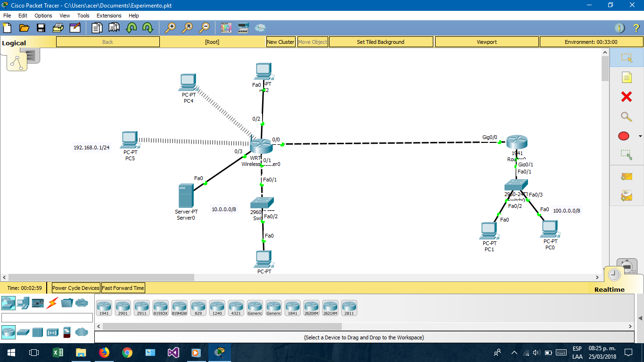This screenshot has width=644, height=362.
Task: Open Firefox from the taskbar
Action: point(104,352)
